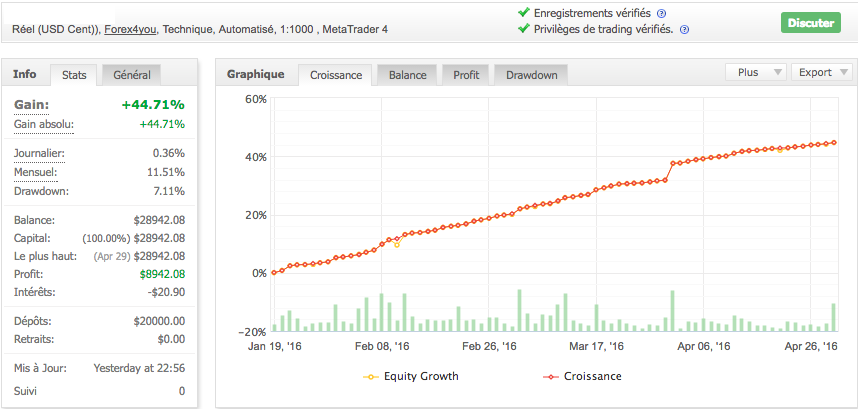Click the Graphique panel title
The width and height of the screenshot is (858, 409).
256,74
